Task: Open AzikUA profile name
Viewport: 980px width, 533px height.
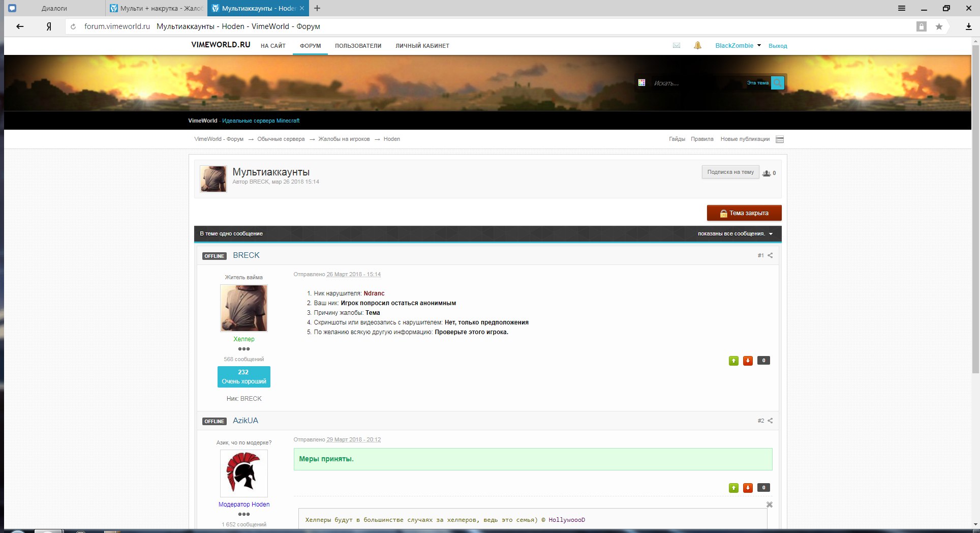Action: 246,421
